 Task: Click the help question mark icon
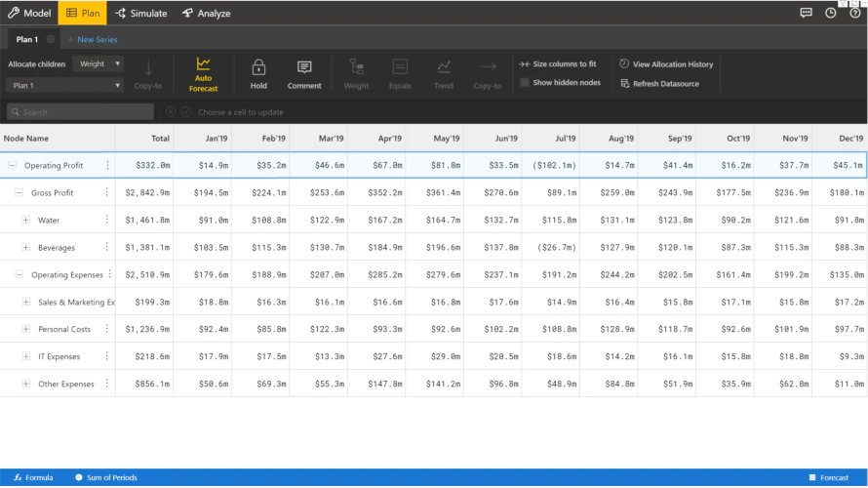[854, 13]
